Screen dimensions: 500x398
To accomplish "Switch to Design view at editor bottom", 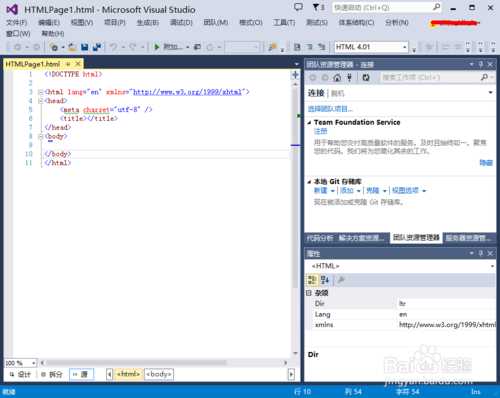I will [20, 374].
